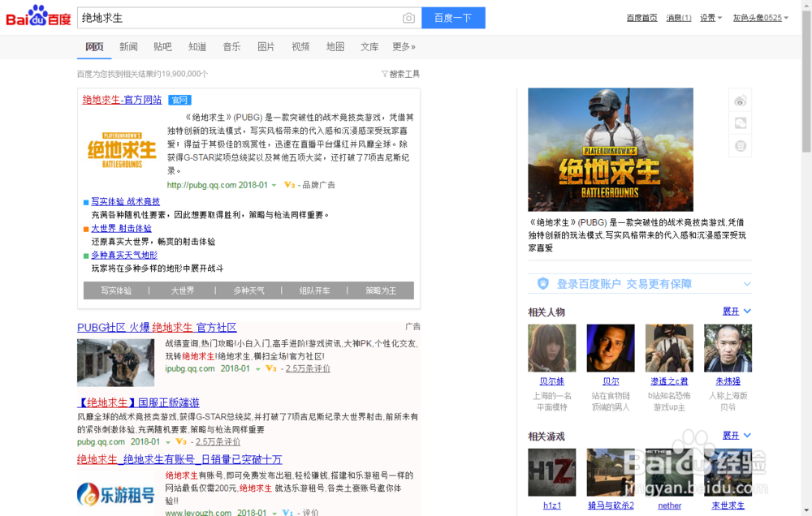Open 搜索工具 filter

[x=401, y=74]
